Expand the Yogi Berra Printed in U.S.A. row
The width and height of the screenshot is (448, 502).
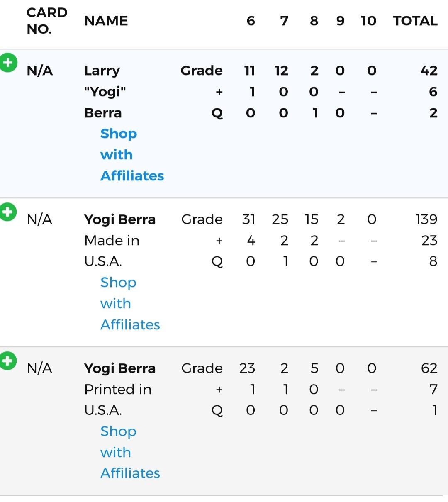8,361
